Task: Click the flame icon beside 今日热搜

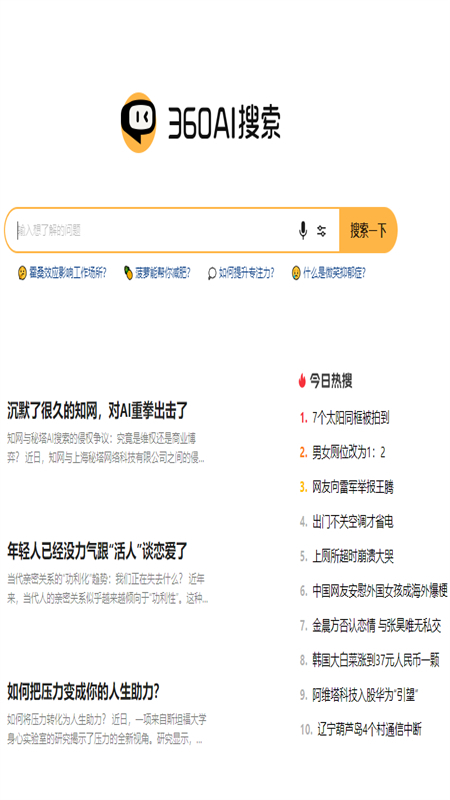Action: coord(302,381)
